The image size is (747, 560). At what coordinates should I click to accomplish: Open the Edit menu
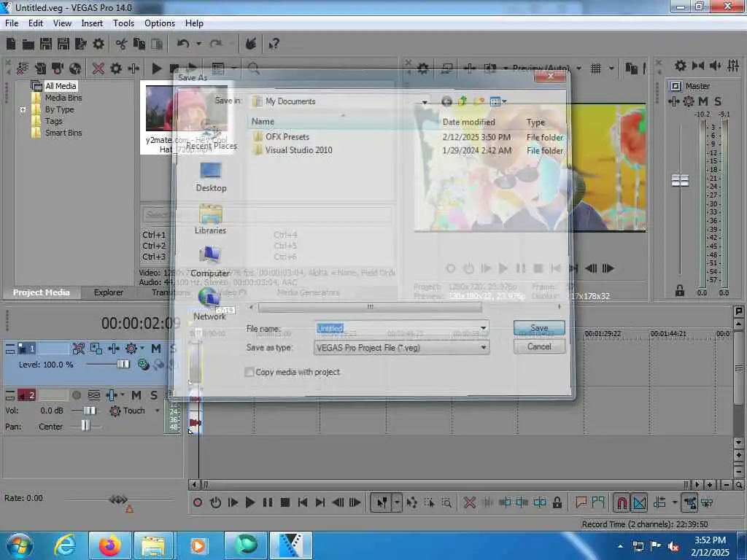(36, 23)
